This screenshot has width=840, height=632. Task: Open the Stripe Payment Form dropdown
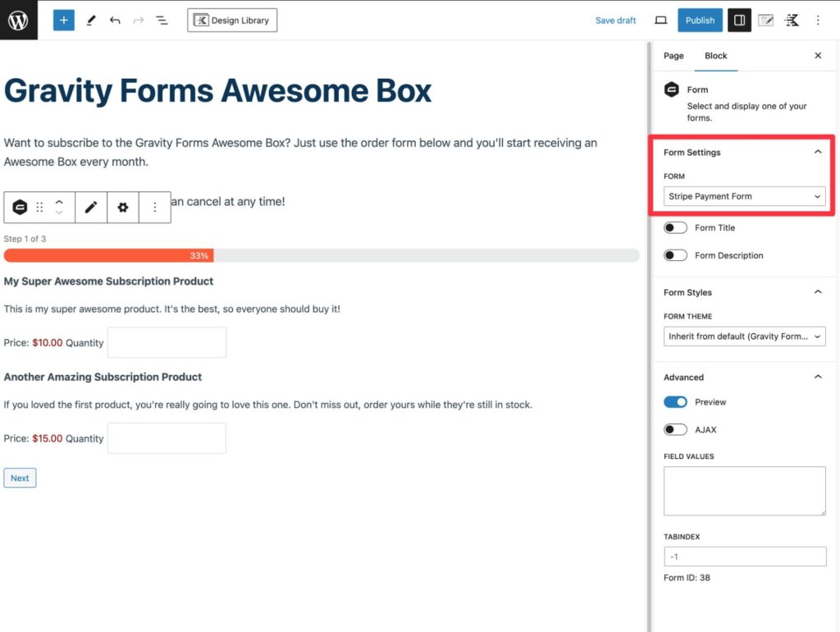click(742, 196)
